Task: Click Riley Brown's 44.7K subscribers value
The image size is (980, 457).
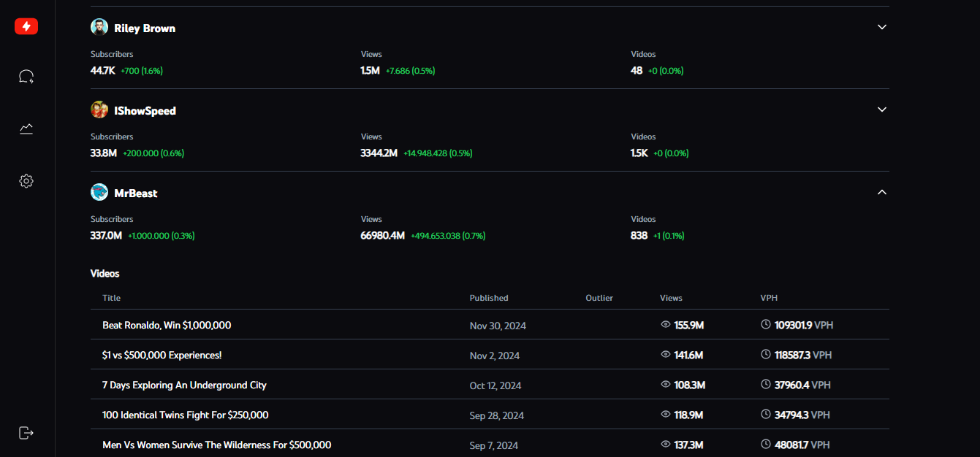Action: [x=103, y=71]
